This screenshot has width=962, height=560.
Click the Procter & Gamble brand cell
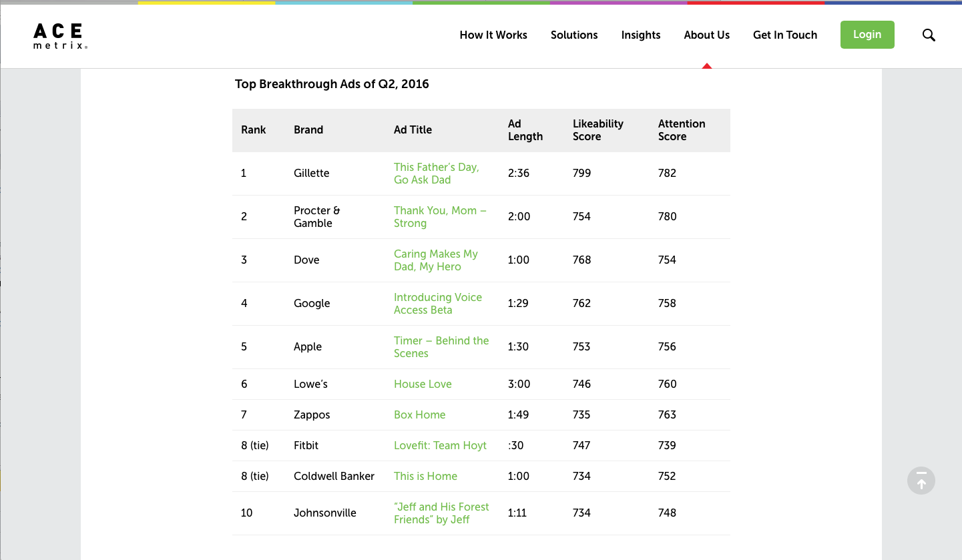click(317, 217)
